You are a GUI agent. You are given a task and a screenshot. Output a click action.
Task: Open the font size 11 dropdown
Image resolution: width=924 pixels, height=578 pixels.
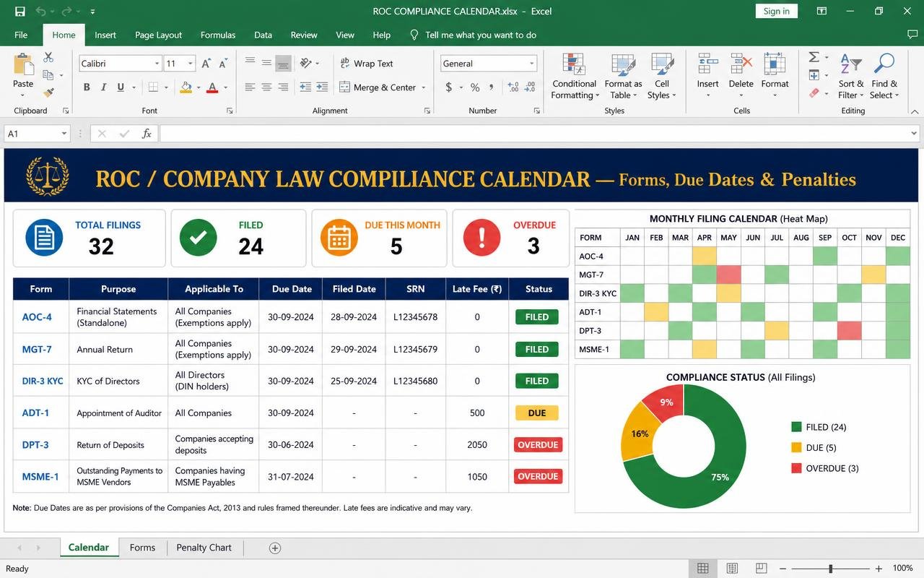(x=191, y=64)
